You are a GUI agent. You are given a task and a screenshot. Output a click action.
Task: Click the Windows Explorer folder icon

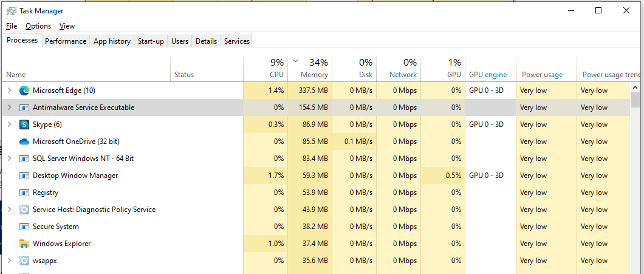(x=24, y=244)
